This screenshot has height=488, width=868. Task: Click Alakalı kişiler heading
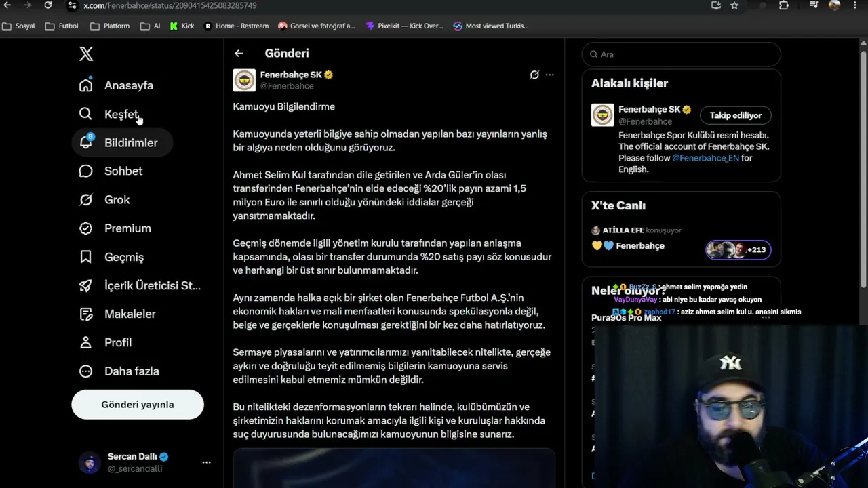[x=629, y=83]
